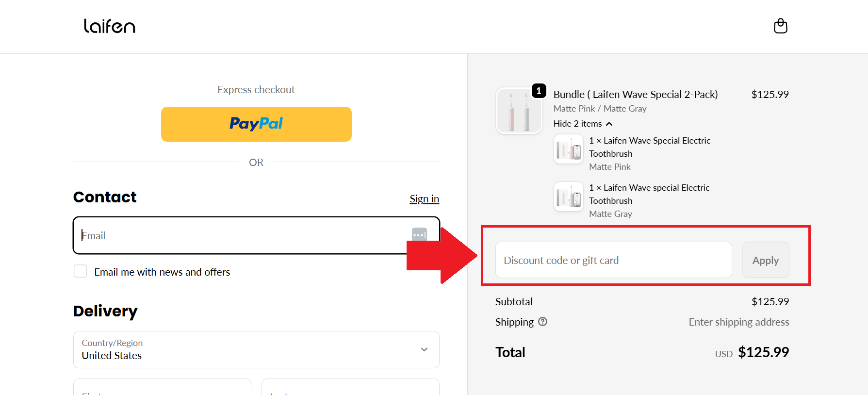Open the Country/Region dropdown
The width and height of the screenshot is (868, 395).
click(x=256, y=349)
